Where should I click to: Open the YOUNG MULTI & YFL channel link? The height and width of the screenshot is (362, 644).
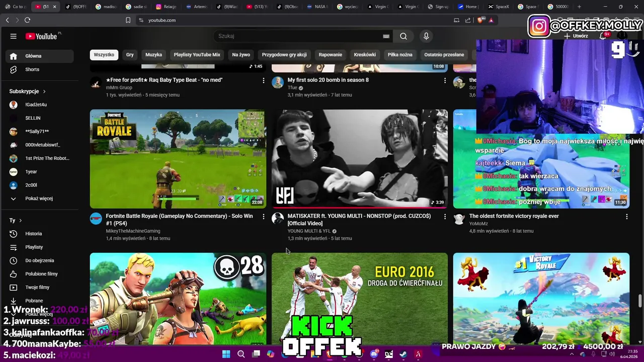pos(309,231)
